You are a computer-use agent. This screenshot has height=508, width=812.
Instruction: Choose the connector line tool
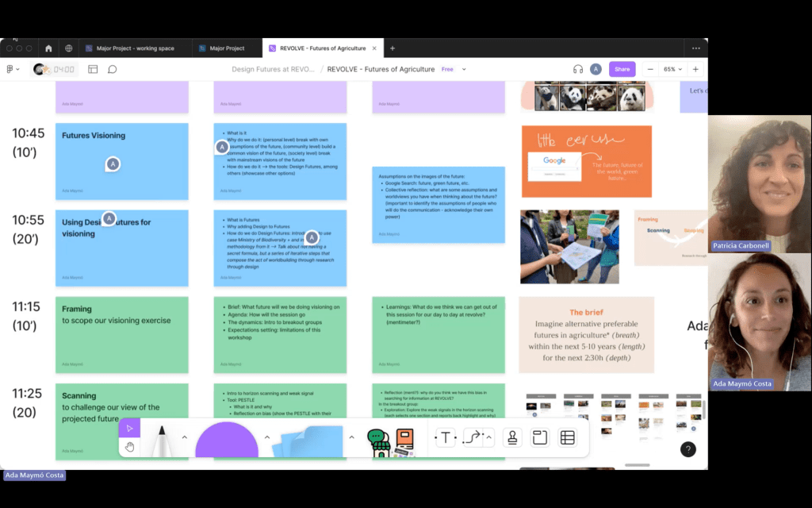coord(473,437)
